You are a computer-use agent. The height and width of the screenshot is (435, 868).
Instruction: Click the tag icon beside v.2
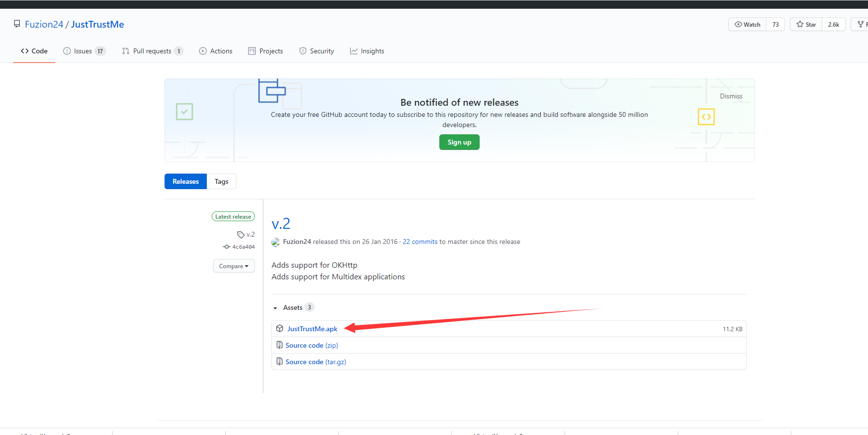tap(240, 235)
